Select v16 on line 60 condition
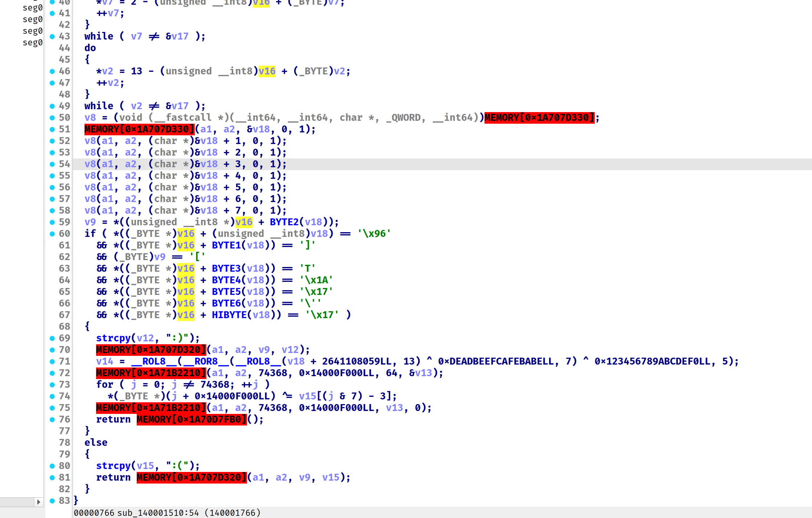 (186, 234)
